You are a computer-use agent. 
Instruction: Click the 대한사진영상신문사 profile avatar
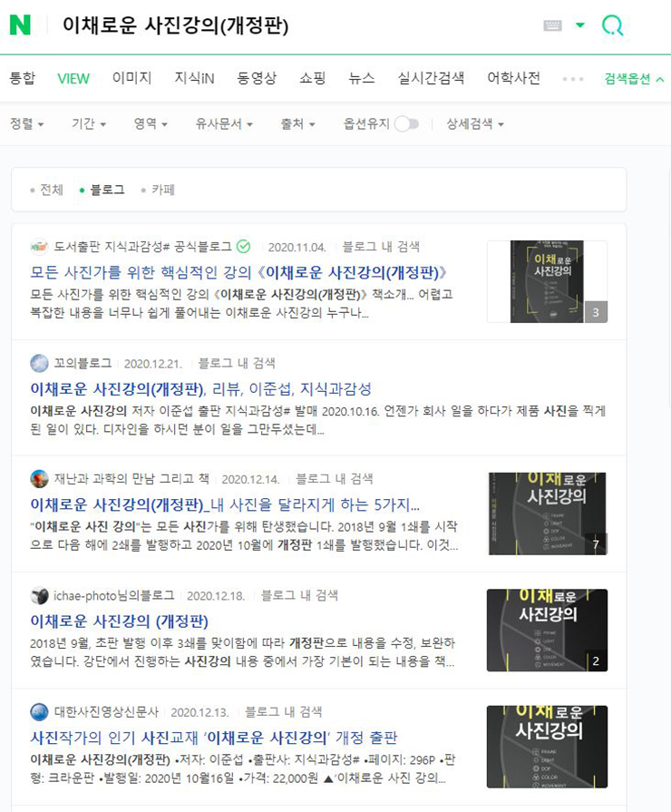39,712
